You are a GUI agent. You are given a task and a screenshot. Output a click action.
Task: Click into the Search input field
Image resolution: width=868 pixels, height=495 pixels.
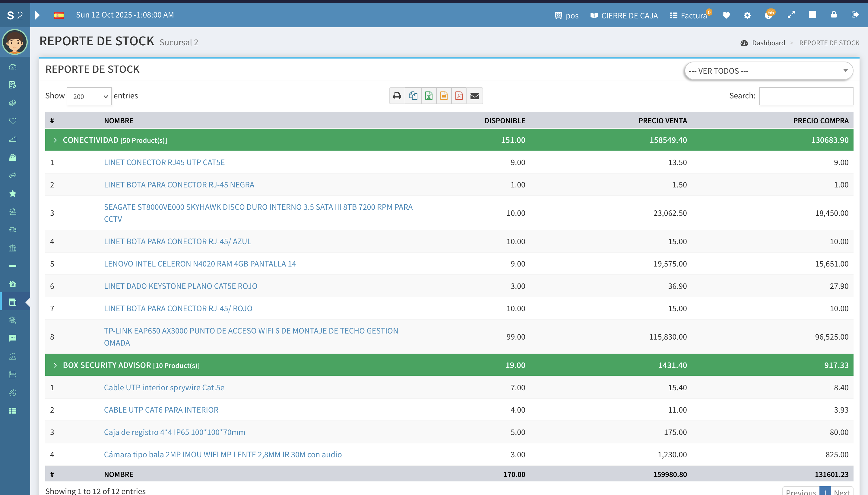(x=806, y=96)
